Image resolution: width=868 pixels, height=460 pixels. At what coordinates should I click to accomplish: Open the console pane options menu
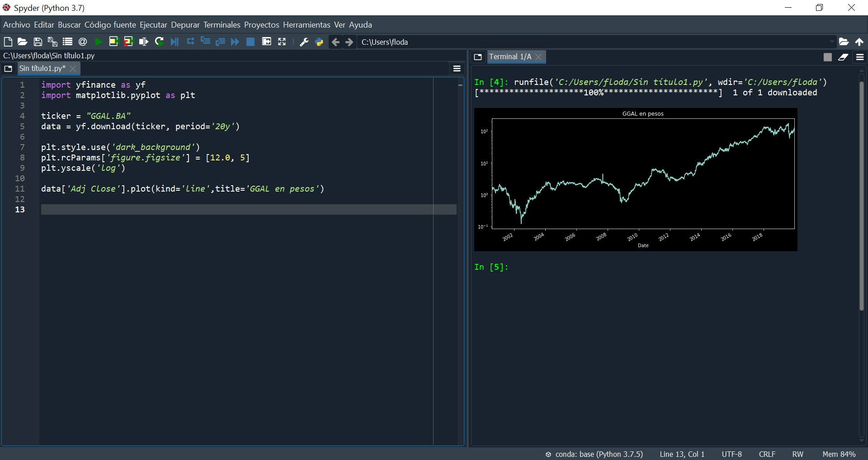point(860,57)
